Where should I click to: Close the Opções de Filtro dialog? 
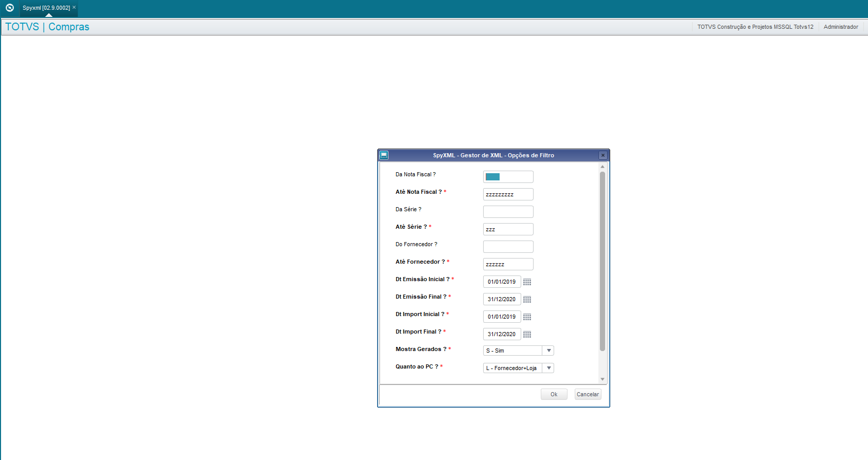603,155
